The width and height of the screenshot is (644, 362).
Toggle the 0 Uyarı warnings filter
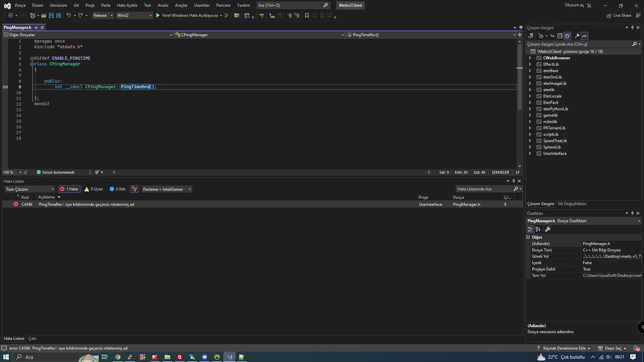tap(94, 189)
